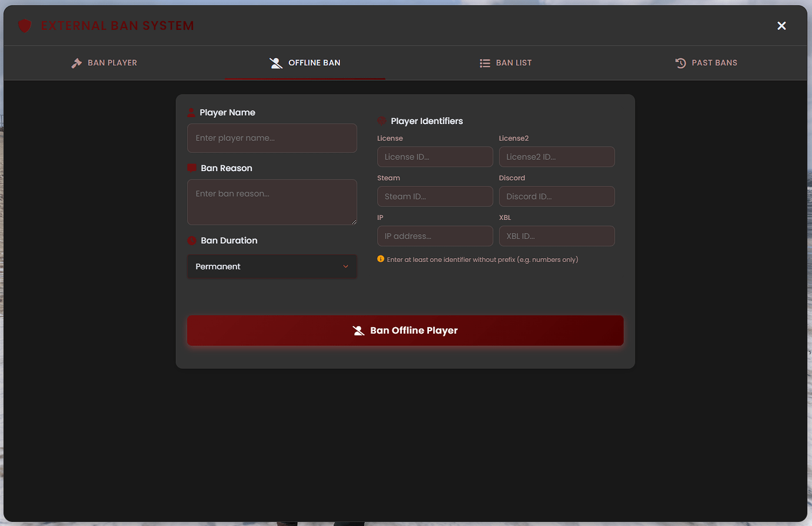Click the Ban Offline Player person icon
This screenshot has height=526, width=812.
tap(359, 330)
